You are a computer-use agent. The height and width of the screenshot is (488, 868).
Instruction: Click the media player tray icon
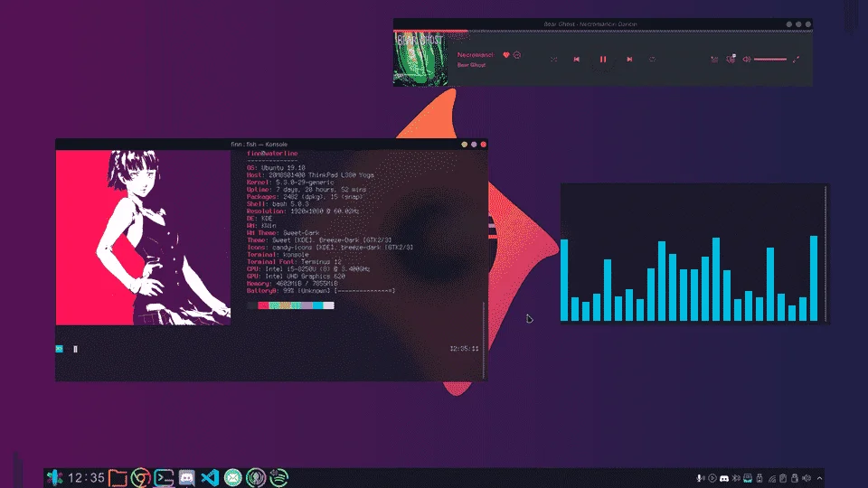click(x=712, y=478)
